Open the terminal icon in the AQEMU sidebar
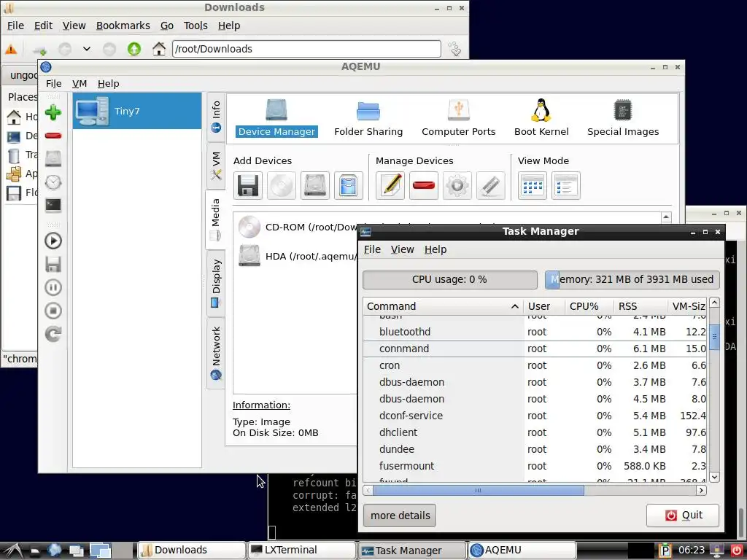The width and height of the screenshot is (747, 560). [x=53, y=205]
